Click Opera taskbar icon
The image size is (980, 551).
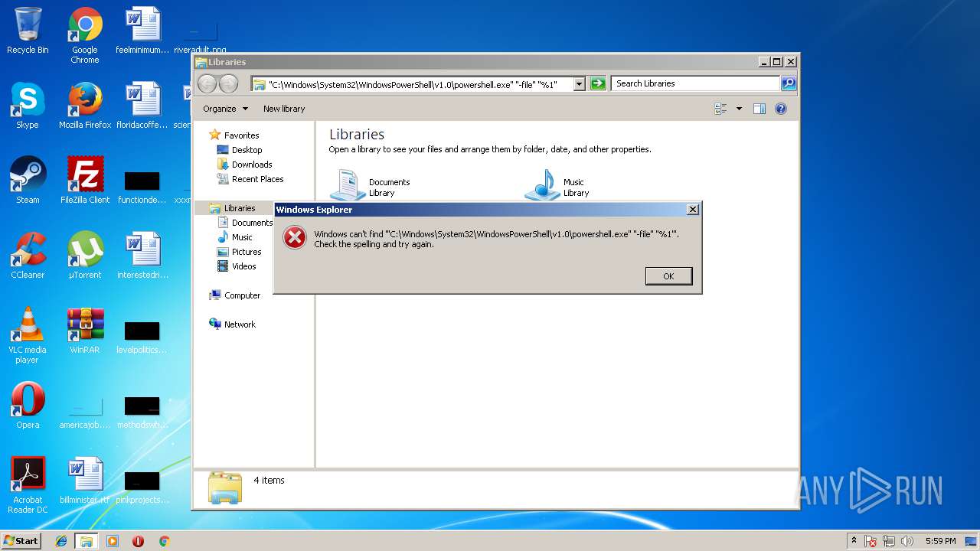pyautogui.click(x=138, y=541)
